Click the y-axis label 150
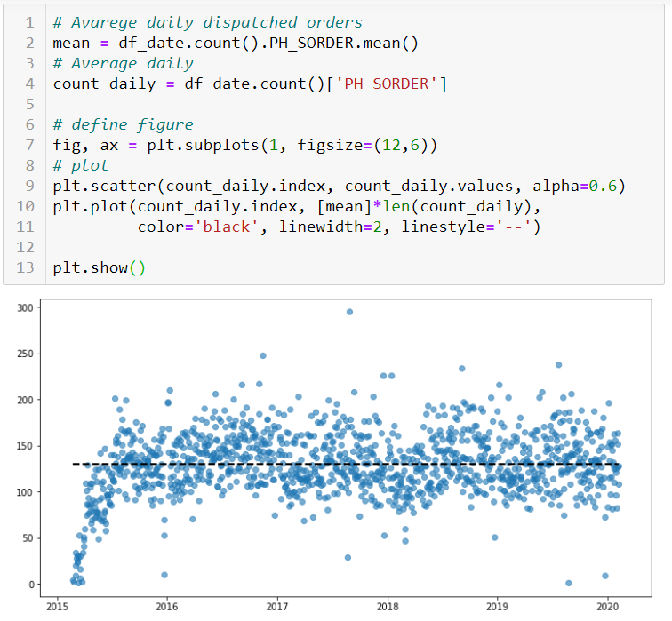 pyautogui.click(x=25, y=446)
